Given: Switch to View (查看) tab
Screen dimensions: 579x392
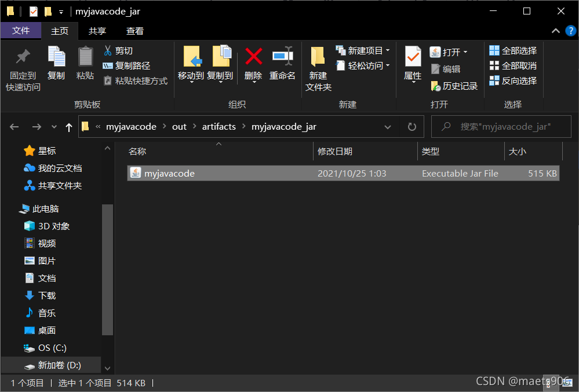Looking at the screenshot, I should point(135,31).
